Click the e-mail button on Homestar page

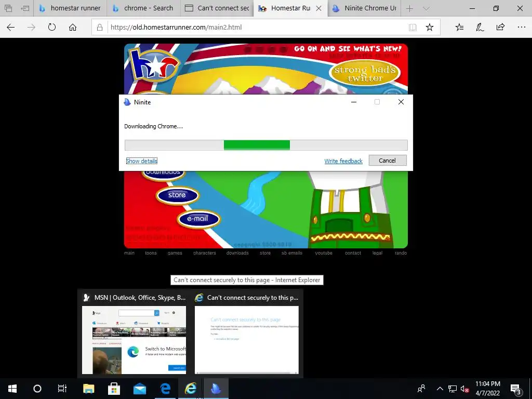[198, 219]
